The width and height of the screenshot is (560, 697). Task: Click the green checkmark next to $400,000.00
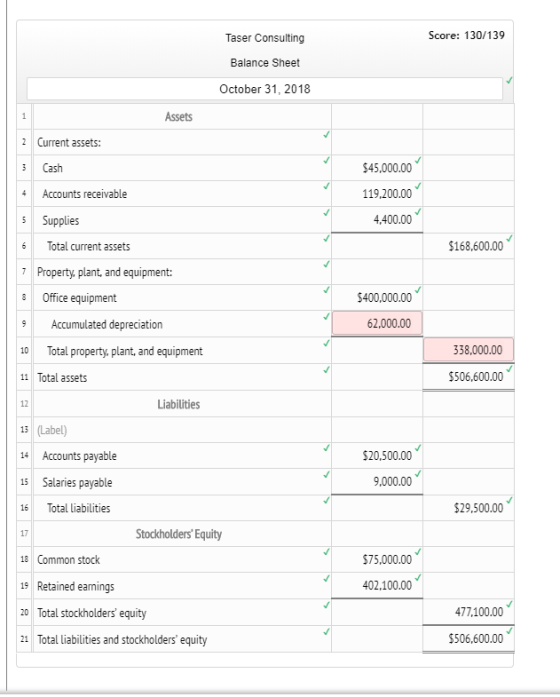pos(418,289)
